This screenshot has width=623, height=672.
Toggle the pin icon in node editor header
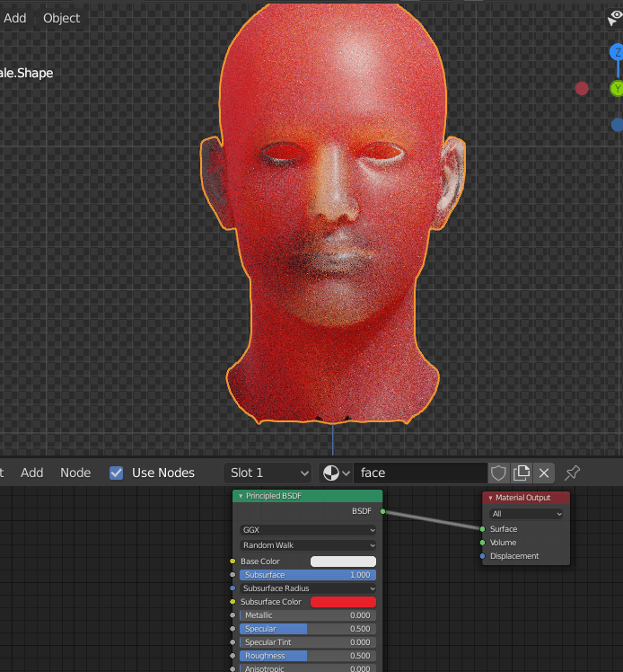(572, 473)
